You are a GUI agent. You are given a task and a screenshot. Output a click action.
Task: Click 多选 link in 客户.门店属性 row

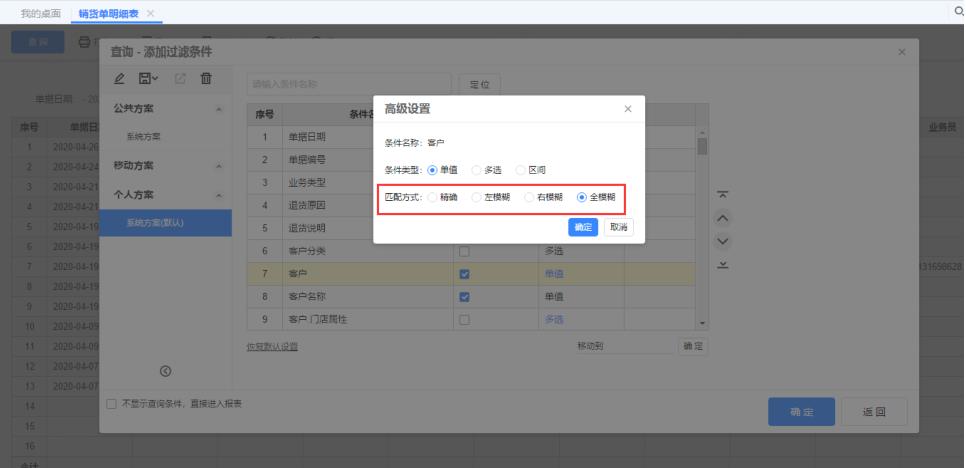554,320
